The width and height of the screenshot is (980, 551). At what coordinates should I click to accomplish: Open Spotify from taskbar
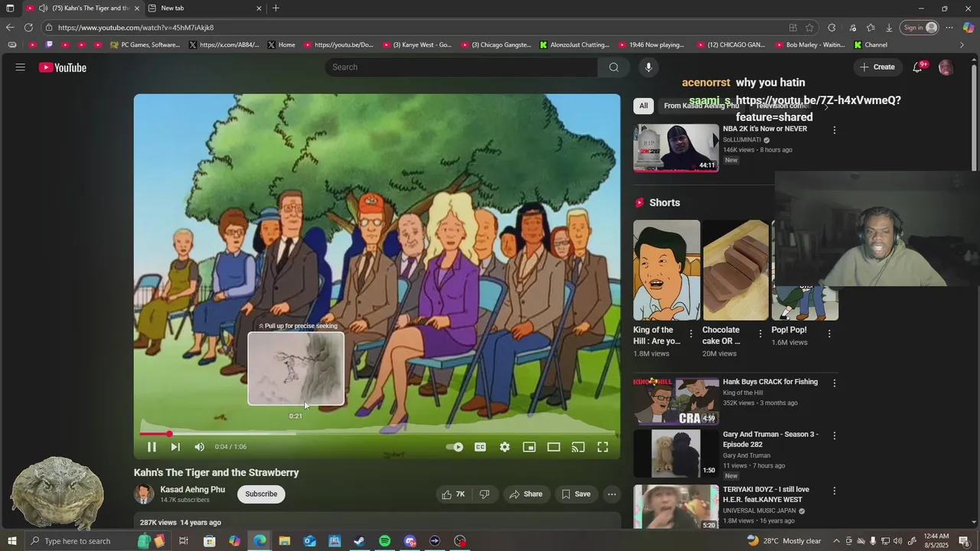tap(385, 541)
